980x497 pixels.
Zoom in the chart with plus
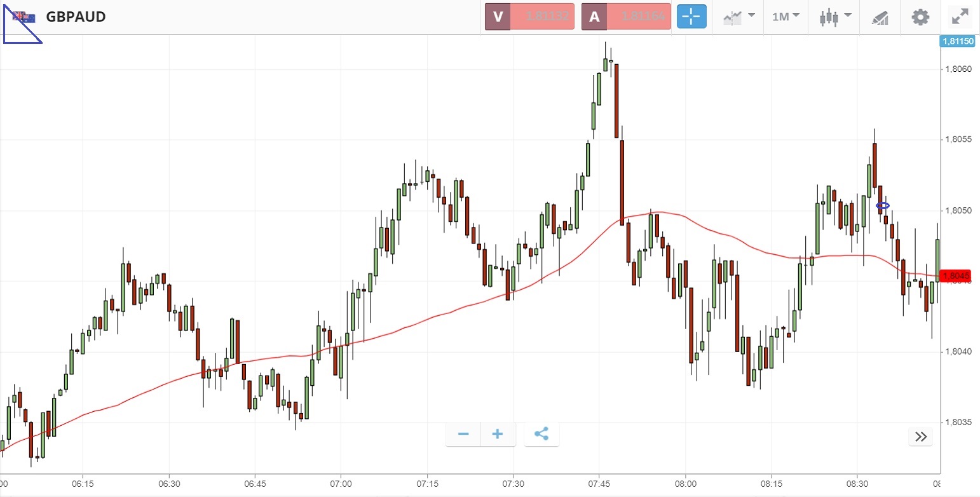(x=498, y=434)
